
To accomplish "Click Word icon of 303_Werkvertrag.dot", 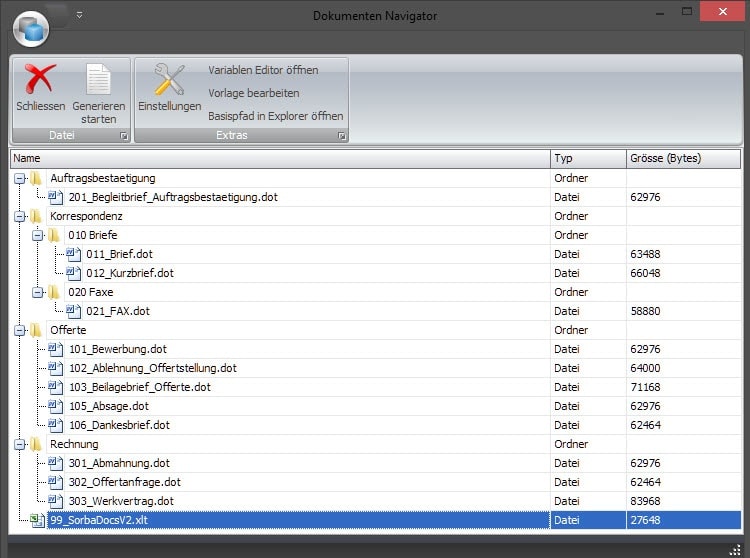I will [55, 501].
